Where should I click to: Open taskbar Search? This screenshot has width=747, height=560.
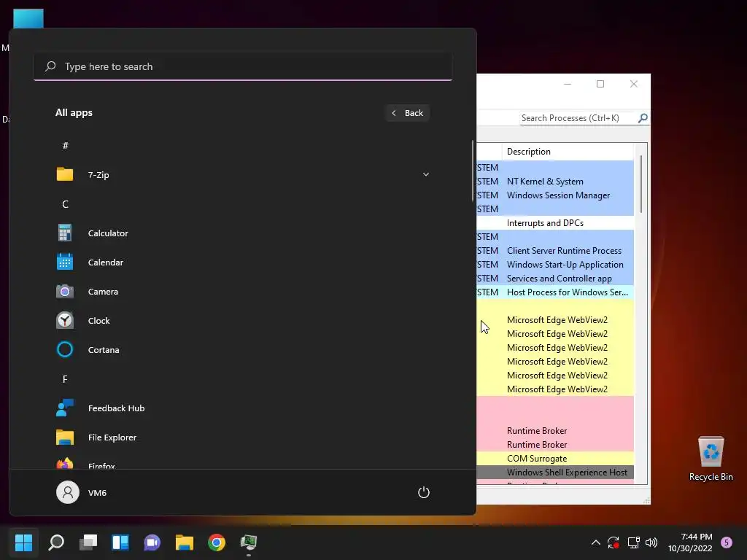click(56, 542)
